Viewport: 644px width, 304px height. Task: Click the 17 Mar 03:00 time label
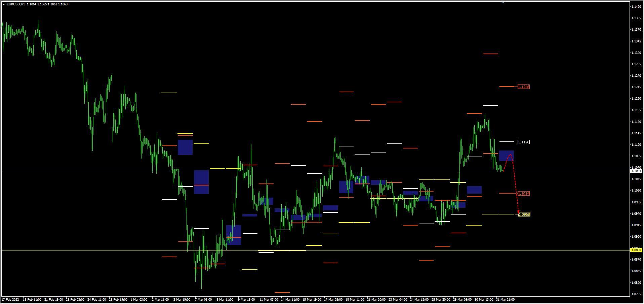[333, 300]
